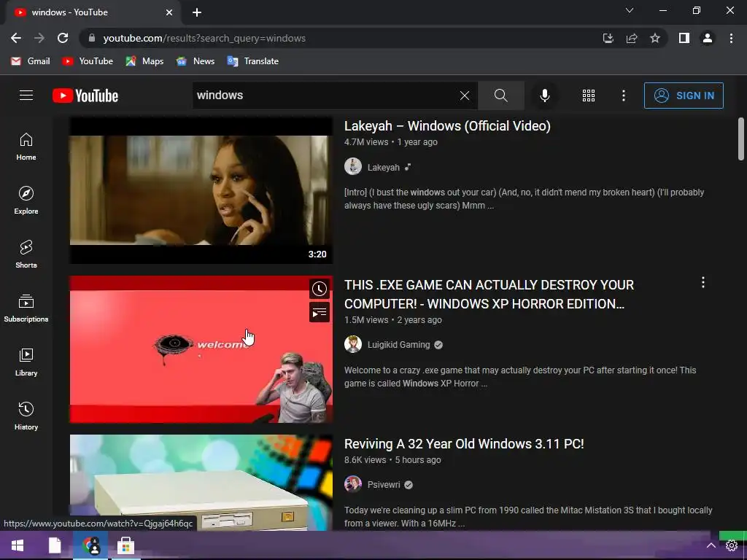The height and width of the screenshot is (560, 747).
Task: Open the Windows Start button
Action: 18,545
